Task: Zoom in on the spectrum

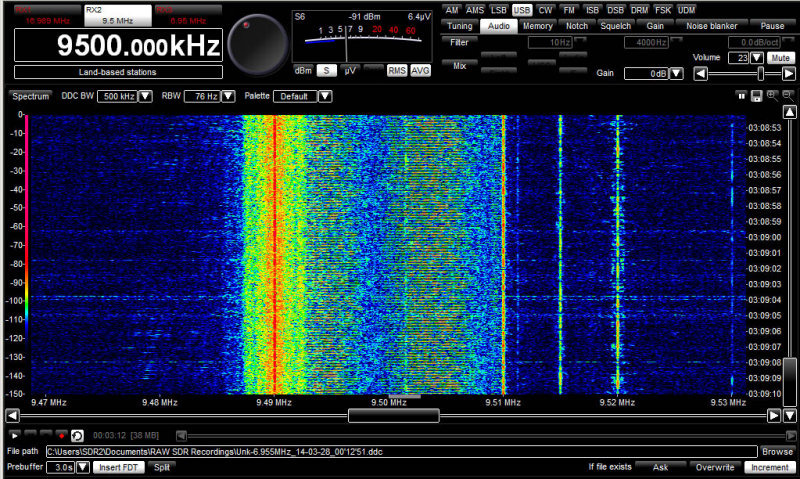Action: [x=772, y=95]
